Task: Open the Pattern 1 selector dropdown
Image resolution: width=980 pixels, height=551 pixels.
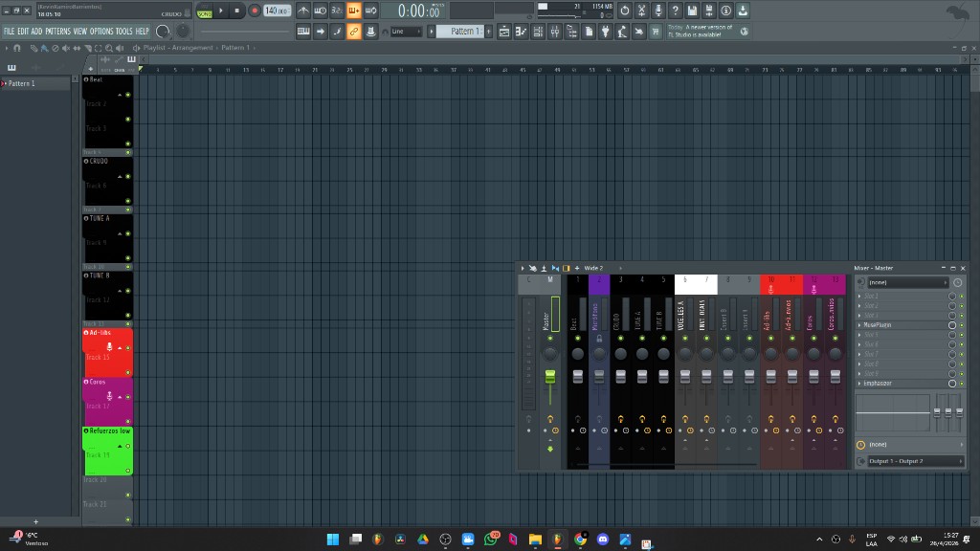Action: (x=465, y=32)
